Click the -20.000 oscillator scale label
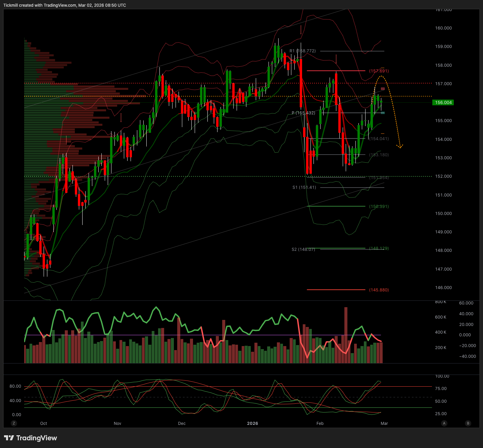 click(468, 346)
